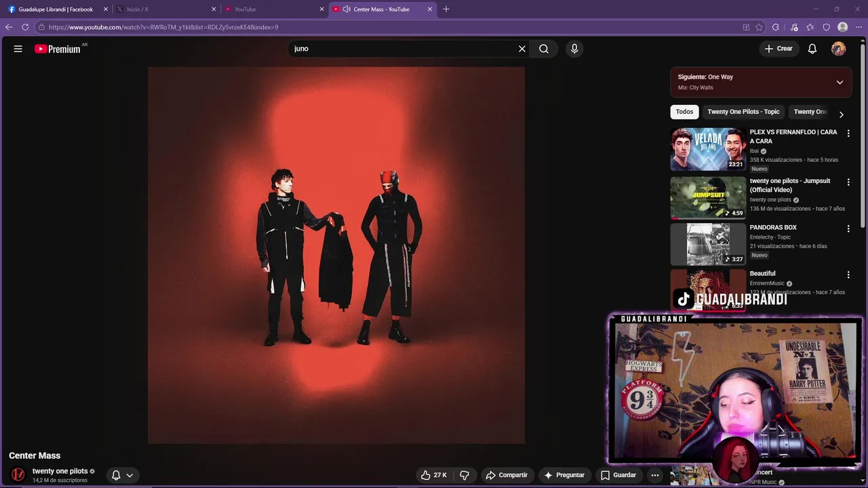Go to YouTube Premium home logo
This screenshot has width=868, height=488.
[58, 49]
